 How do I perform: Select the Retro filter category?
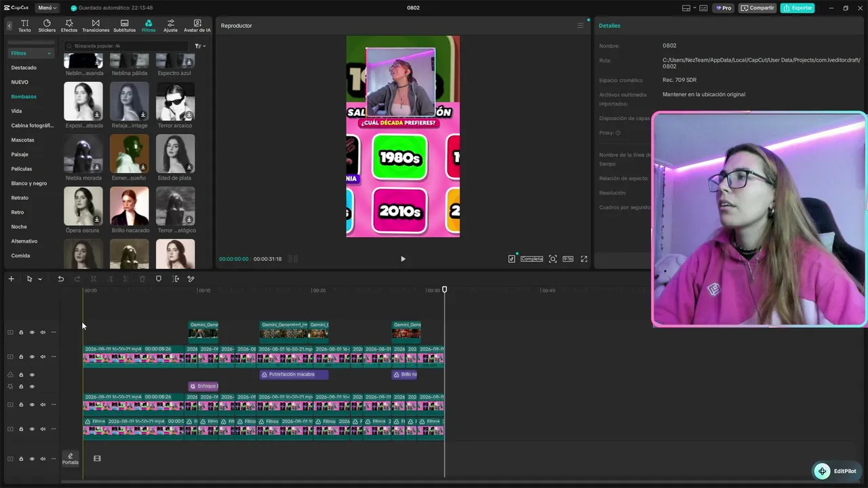(18, 212)
